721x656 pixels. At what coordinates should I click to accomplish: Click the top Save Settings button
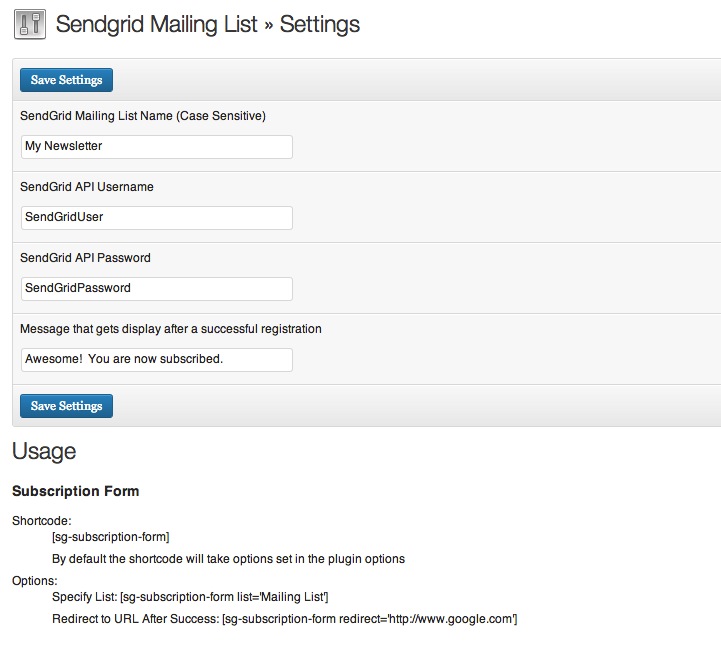pos(66,80)
